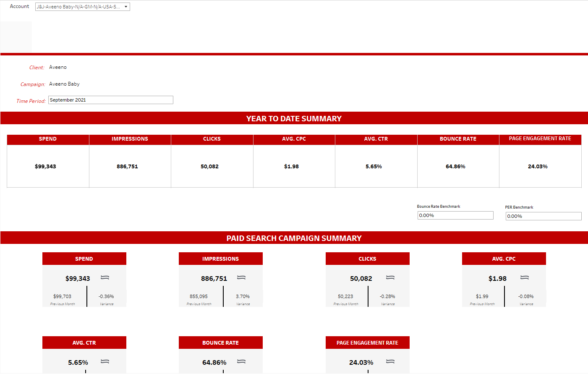
Task: Select previous month clicks 50,223
Action: 345,296
